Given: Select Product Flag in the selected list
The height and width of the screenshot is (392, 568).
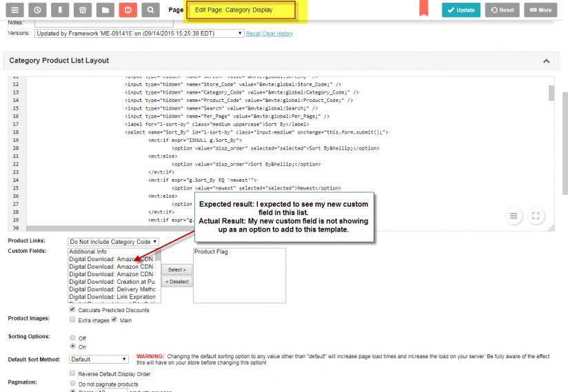Looking at the screenshot, I should pos(211,252).
